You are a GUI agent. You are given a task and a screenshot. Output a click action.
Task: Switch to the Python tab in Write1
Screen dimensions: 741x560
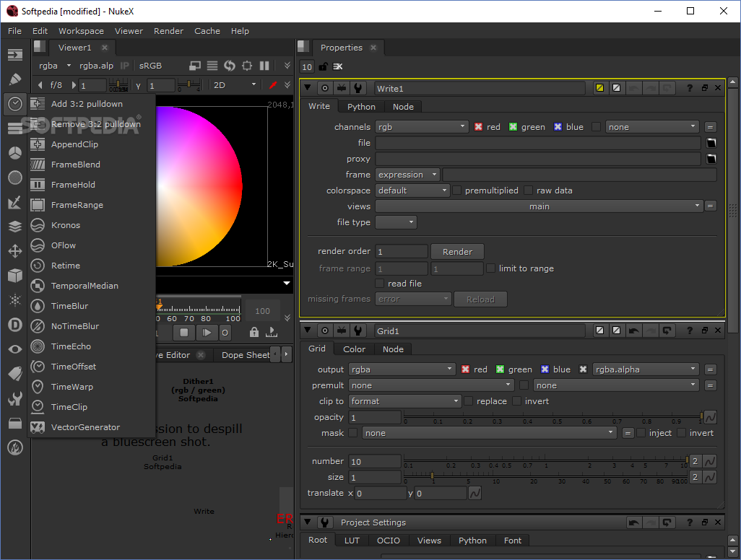pyautogui.click(x=361, y=107)
